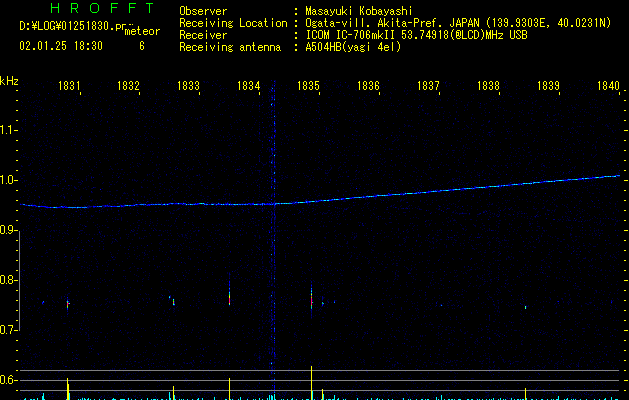Click the 'meteor' count label
The image size is (629, 400).
(x=142, y=31)
